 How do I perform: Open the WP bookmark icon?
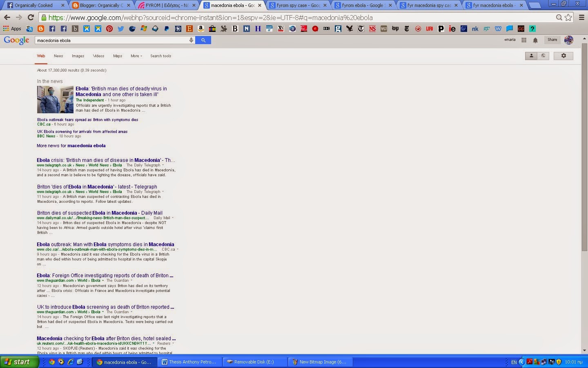click(x=395, y=29)
